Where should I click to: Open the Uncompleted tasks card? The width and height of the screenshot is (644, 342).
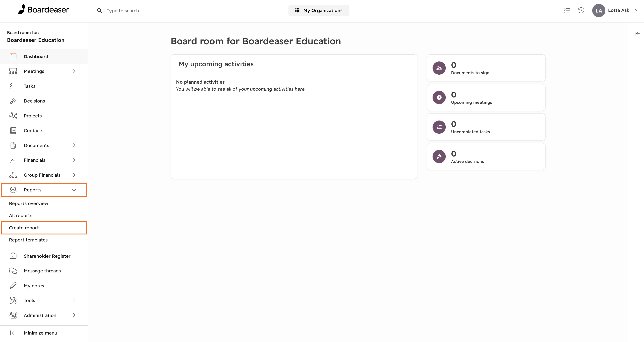pos(486,127)
